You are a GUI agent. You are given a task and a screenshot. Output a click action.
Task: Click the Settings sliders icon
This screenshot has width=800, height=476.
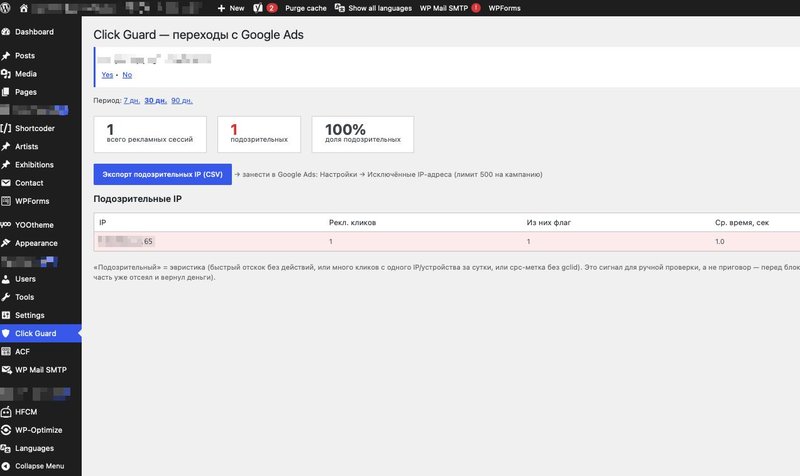pyautogui.click(x=6, y=315)
